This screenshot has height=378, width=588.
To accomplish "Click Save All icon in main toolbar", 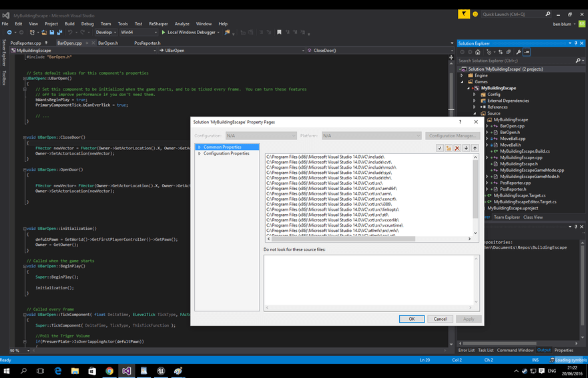I will 59,32.
